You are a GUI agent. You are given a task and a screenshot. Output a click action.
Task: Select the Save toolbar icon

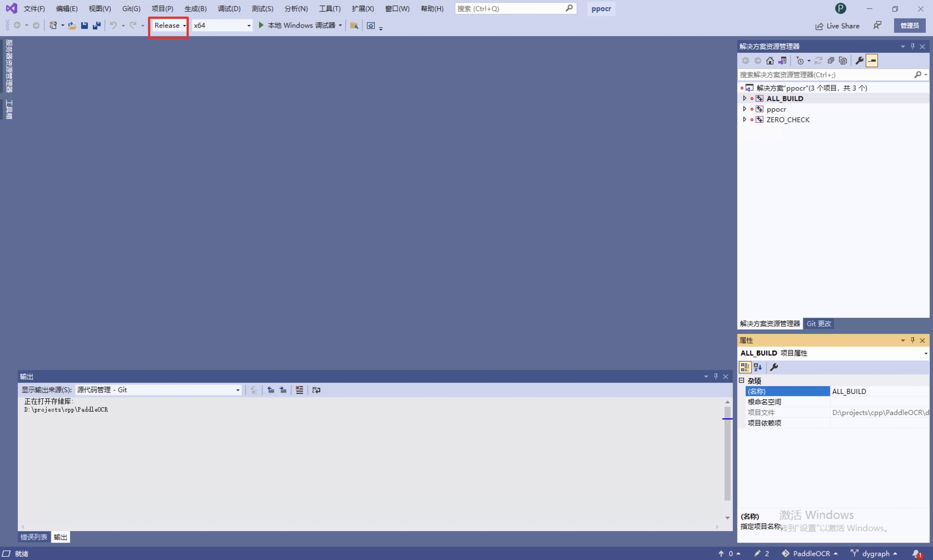click(85, 25)
